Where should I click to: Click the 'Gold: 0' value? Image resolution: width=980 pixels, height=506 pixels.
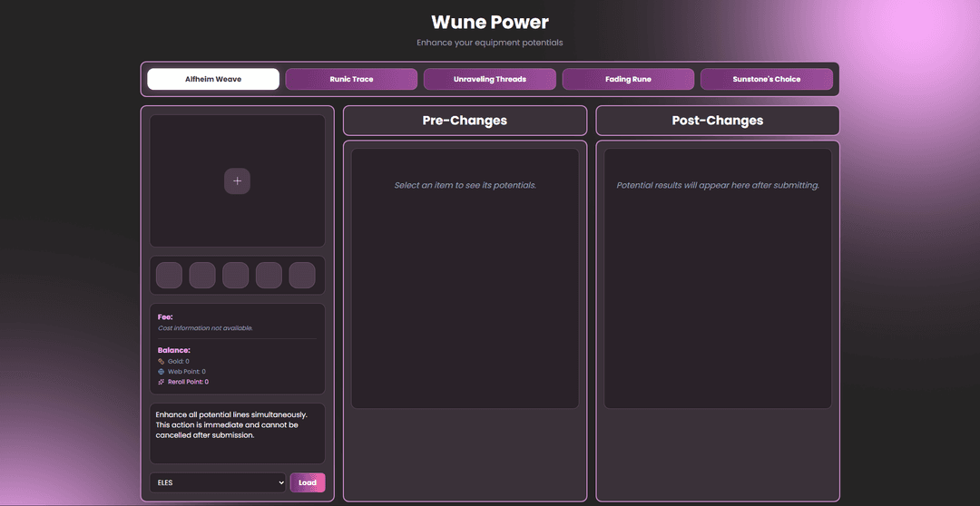click(x=178, y=361)
